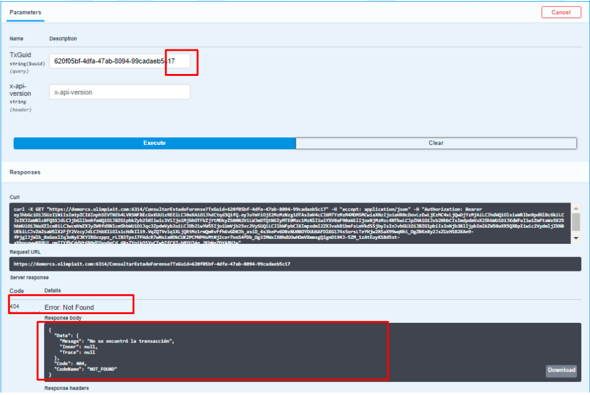The image size is (590, 395).
Task: Run the request with Execute
Action: [x=155, y=143]
